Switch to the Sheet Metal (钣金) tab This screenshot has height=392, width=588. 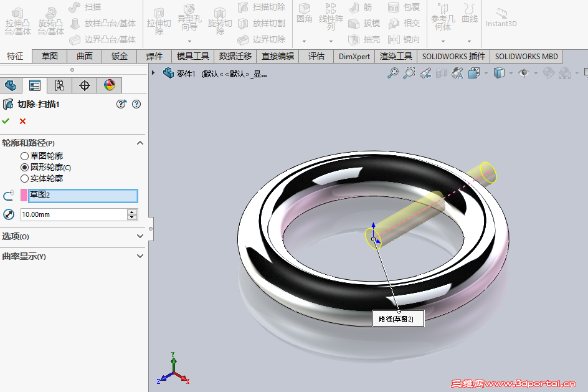(x=120, y=56)
